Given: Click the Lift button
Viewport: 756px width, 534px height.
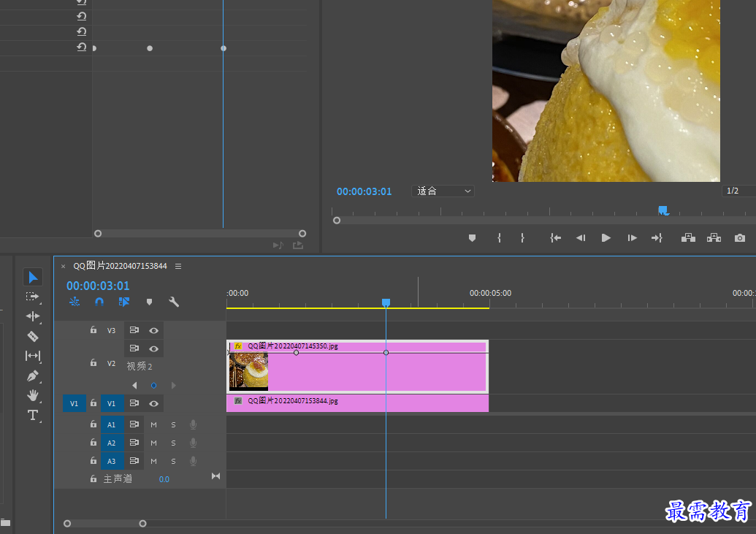Looking at the screenshot, I should click(x=688, y=238).
